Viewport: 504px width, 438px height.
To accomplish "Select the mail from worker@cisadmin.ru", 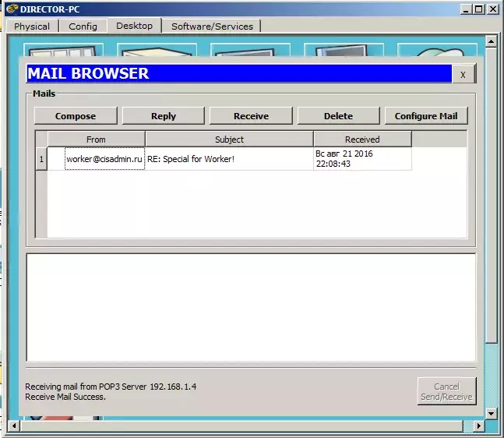I will click(x=104, y=159).
